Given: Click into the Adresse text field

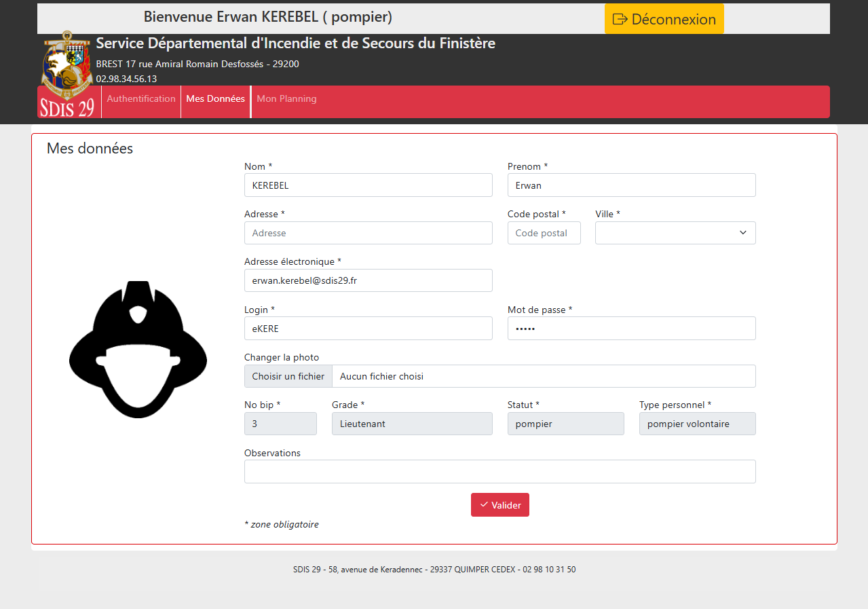Looking at the screenshot, I should [368, 233].
